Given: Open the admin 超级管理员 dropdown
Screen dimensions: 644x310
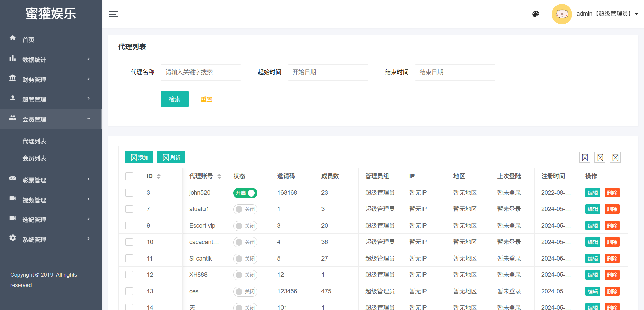Looking at the screenshot, I should (x=607, y=14).
